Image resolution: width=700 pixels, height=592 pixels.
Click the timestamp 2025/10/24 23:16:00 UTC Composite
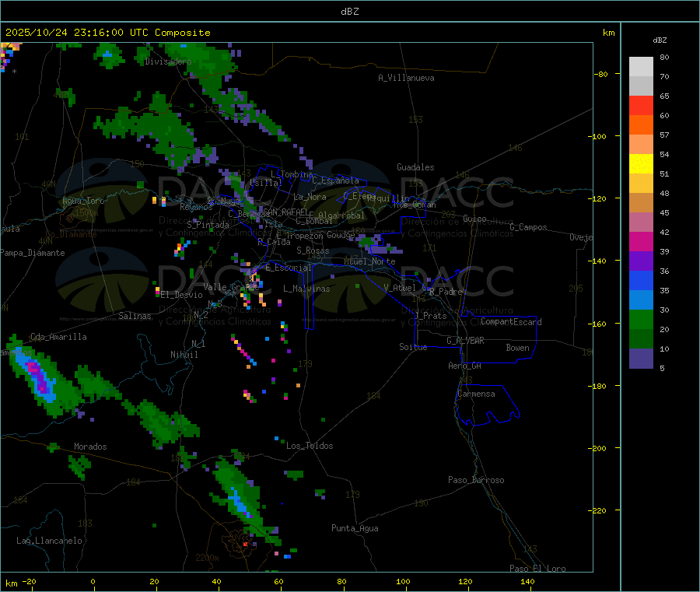pyautogui.click(x=107, y=33)
